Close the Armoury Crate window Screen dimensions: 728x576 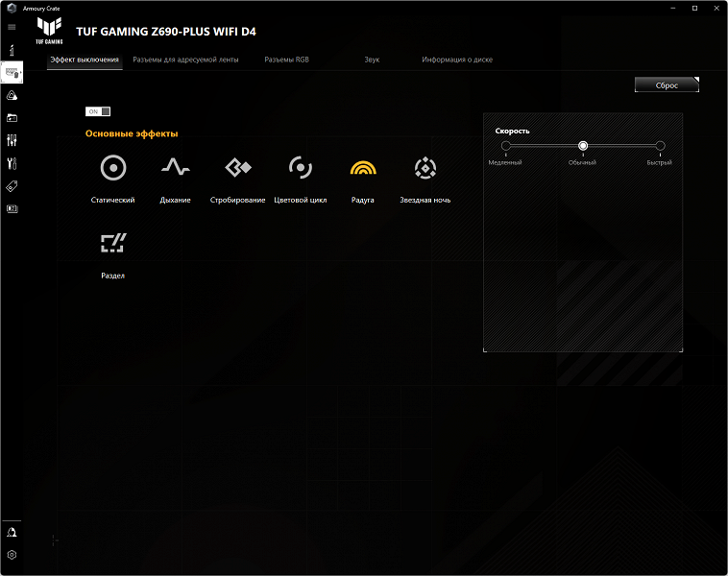click(x=716, y=8)
